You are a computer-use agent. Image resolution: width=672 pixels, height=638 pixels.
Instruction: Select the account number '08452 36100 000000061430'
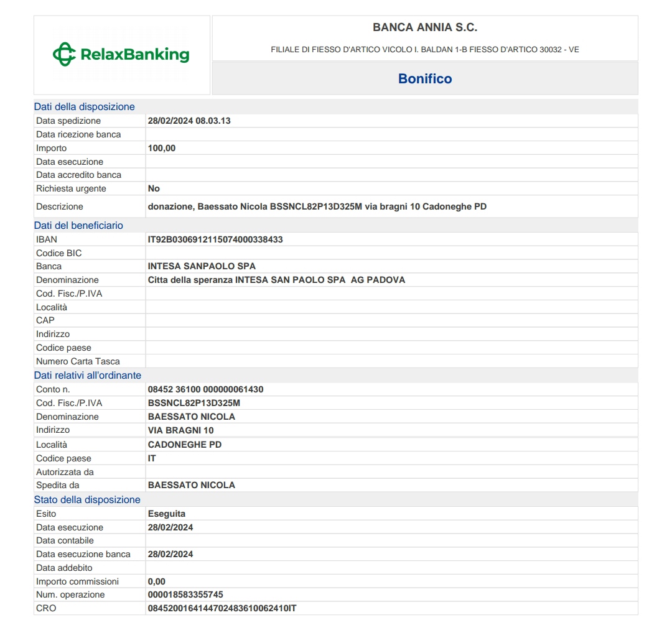pyautogui.click(x=206, y=389)
